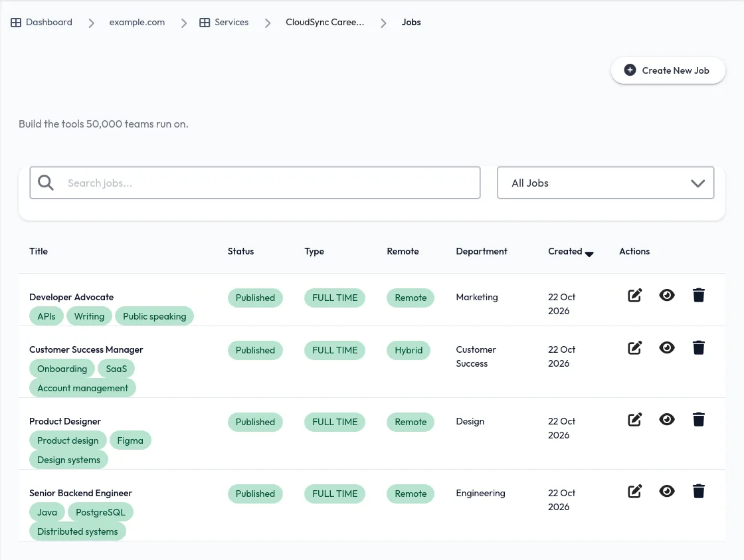Click the search magnifier icon
The width and height of the screenshot is (744, 560).
pyautogui.click(x=46, y=183)
